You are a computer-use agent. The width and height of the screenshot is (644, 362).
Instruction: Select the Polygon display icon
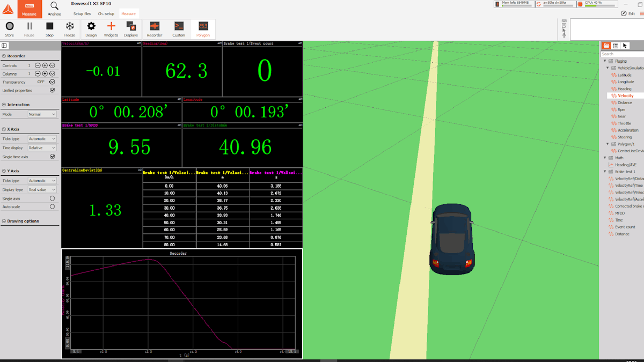[x=203, y=29]
